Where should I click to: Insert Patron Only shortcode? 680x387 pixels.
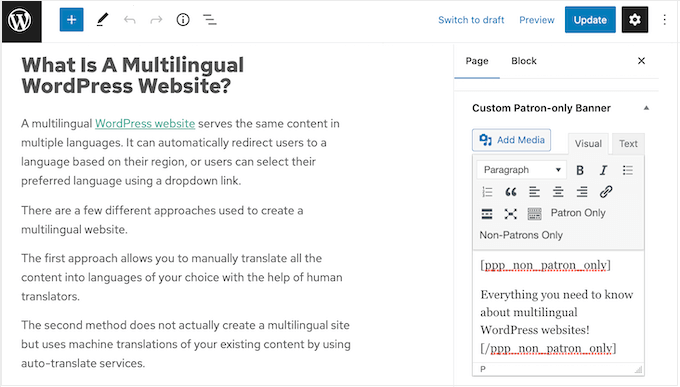coord(578,213)
